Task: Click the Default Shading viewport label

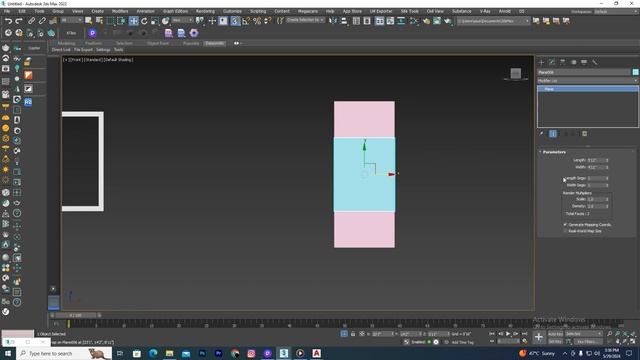Action: click(118, 60)
